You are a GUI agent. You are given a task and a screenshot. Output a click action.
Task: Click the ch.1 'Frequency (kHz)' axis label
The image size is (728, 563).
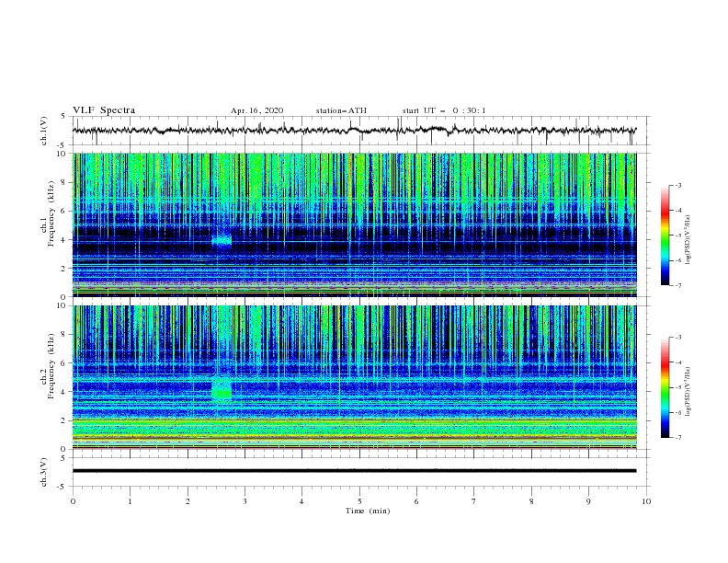(51, 213)
